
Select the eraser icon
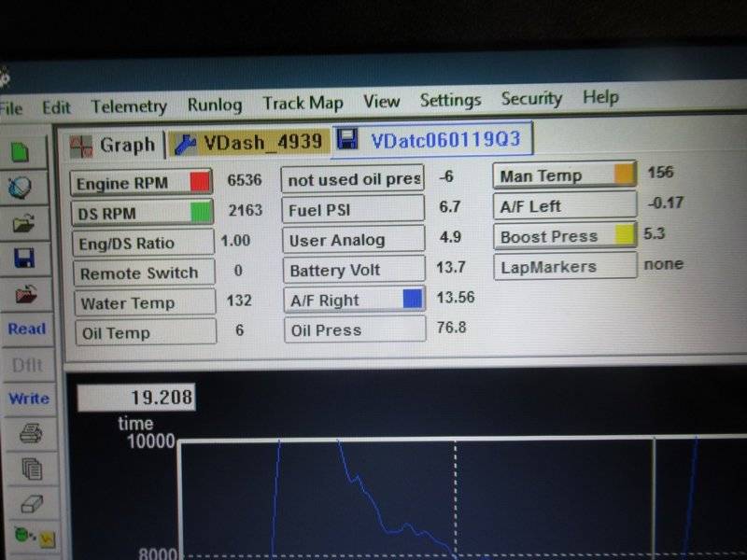pos(31,504)
